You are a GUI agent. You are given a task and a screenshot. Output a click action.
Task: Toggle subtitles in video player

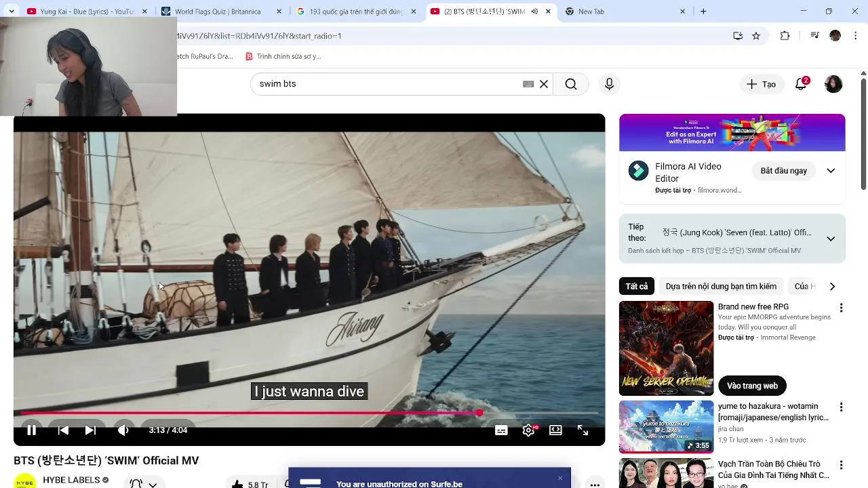click(x=501, y=430)
